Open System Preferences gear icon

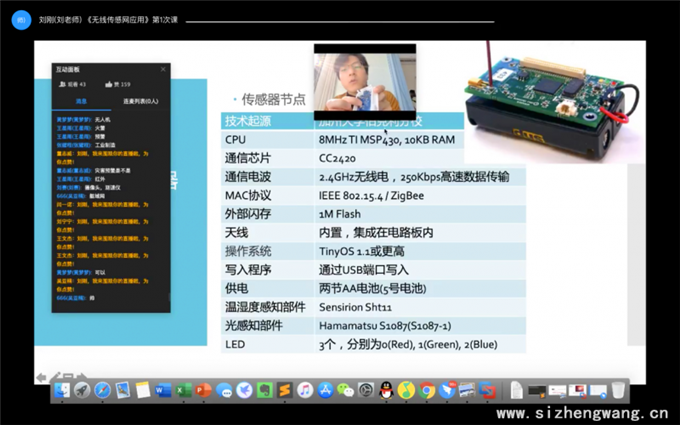point(366,390)
